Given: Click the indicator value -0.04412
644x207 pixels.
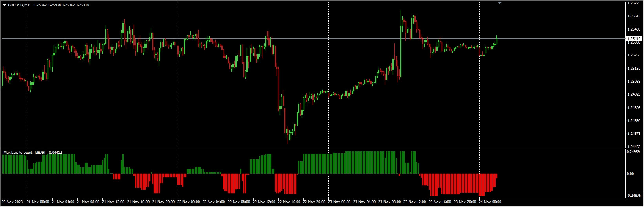Looking at the screenshot, I should click(55, 152).
